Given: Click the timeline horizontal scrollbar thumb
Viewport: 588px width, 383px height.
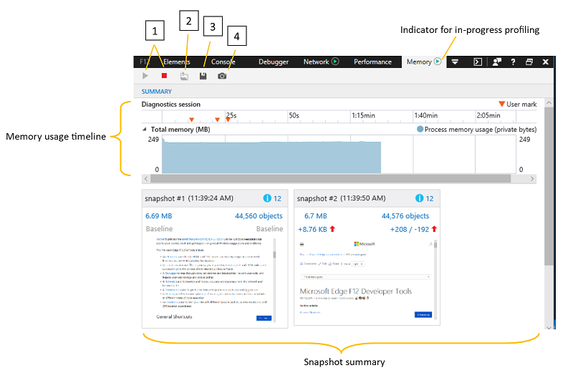Looking at the screenshot, I should [x=330, y=179].
